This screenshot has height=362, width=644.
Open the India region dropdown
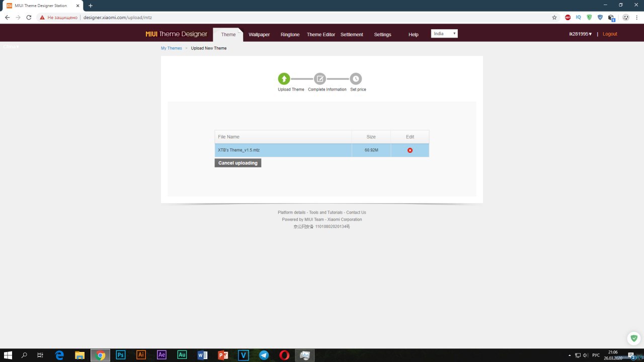point(444,34)
